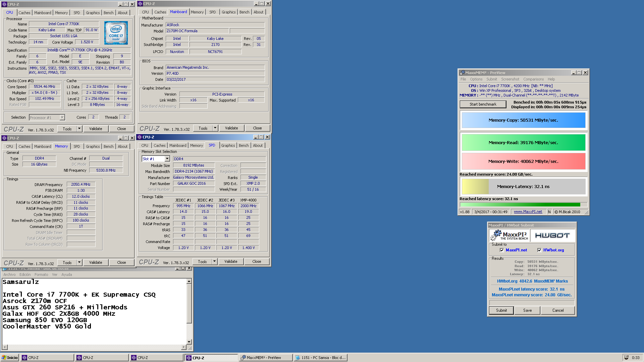Click Cancel button in HWbot Submit dialog
This screenshot has height=362, width=644.
coord(558,310)
